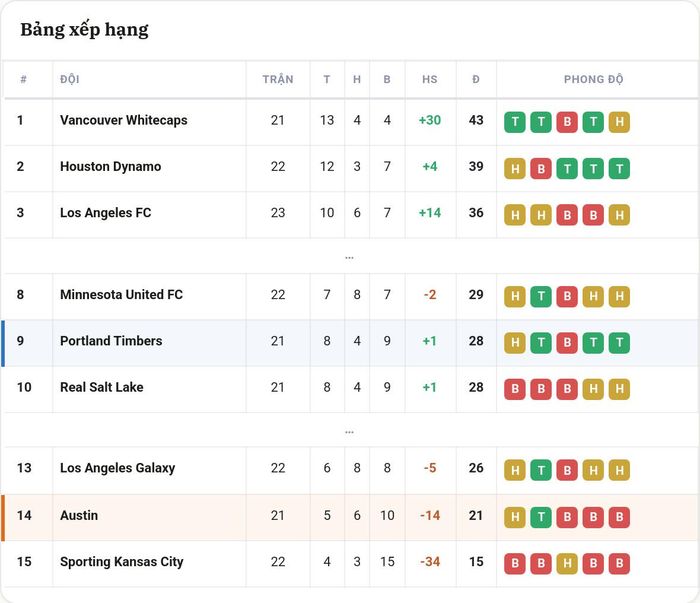Open Sporting Kansas City team link
The height and width of the screenshot is (603, 700).
coord(121,561)
